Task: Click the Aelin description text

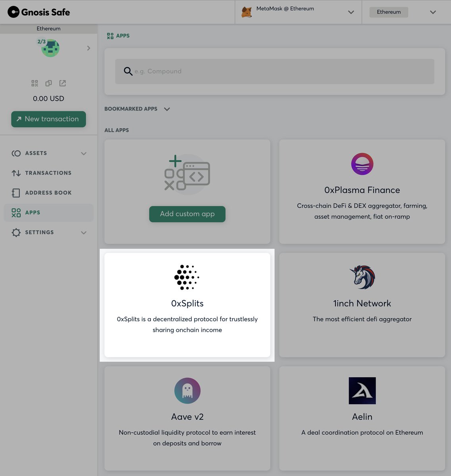Action: (x=362, y=432)
